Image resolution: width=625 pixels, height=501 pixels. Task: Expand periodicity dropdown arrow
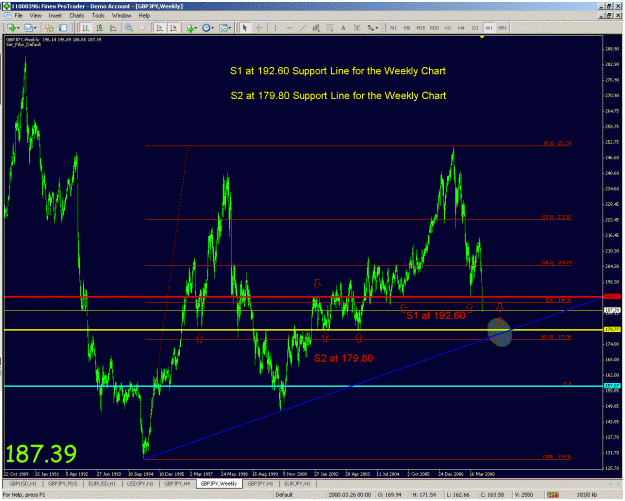(x=213, y=28)
